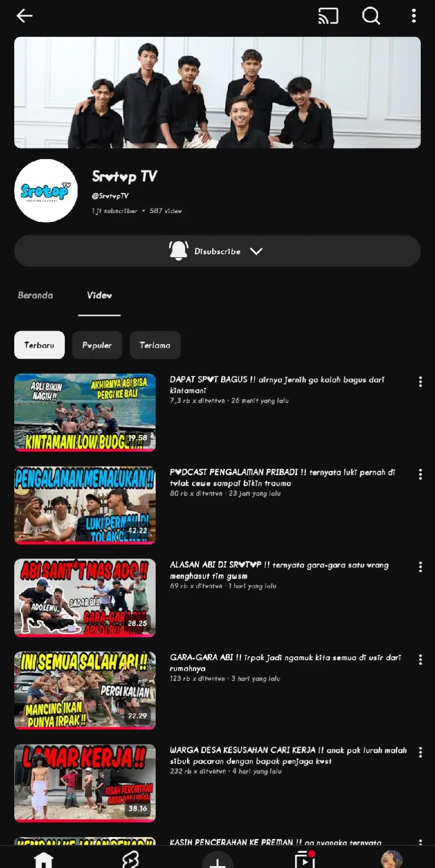Open the ALASAN ABI DI SROTOP title
The width and height of the screenshot is (435, 868).
tap(279, 570)
